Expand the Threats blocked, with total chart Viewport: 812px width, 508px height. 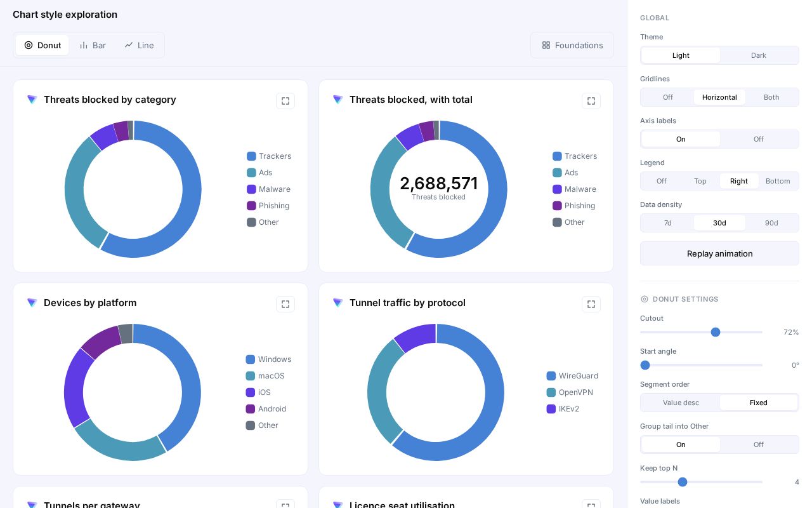[x=591, y=101]
